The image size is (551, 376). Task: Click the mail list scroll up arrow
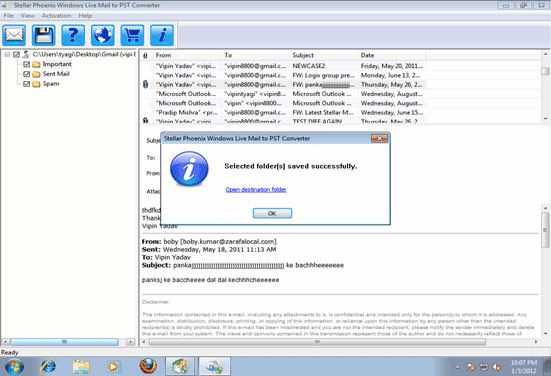(x=545, y=54)
